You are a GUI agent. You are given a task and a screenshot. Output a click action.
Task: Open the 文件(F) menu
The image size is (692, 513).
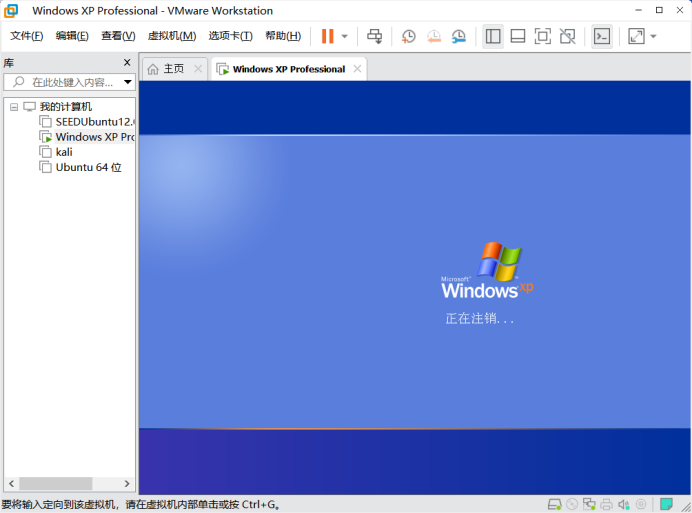pyautogui.click(x=26, y=36)
